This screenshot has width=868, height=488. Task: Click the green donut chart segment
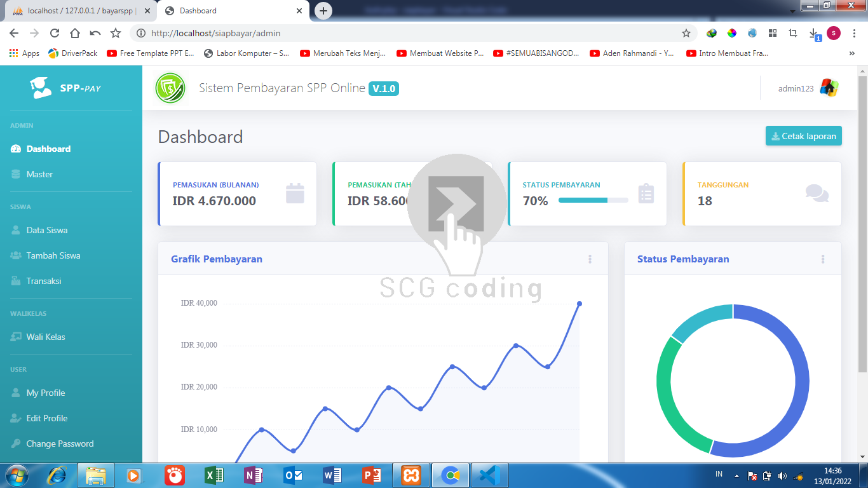(x=665, y=394)
